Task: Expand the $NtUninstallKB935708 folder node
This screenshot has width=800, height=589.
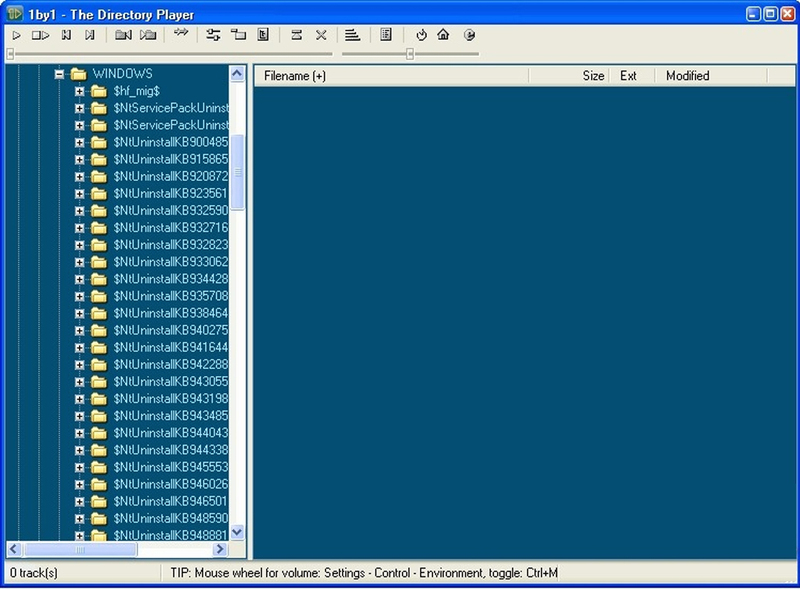Action: [x=80, y=297]
